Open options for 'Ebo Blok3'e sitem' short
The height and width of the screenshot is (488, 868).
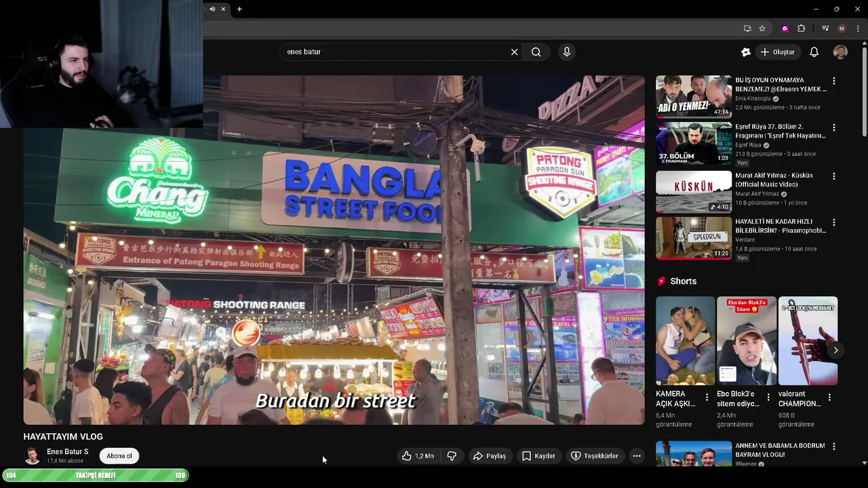[x=768, y=397]
